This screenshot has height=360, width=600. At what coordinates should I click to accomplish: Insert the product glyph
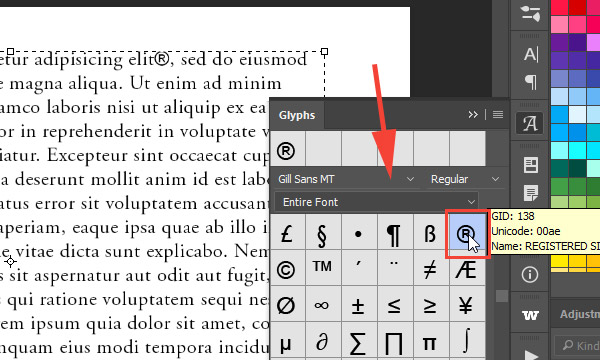coord(395,340)
